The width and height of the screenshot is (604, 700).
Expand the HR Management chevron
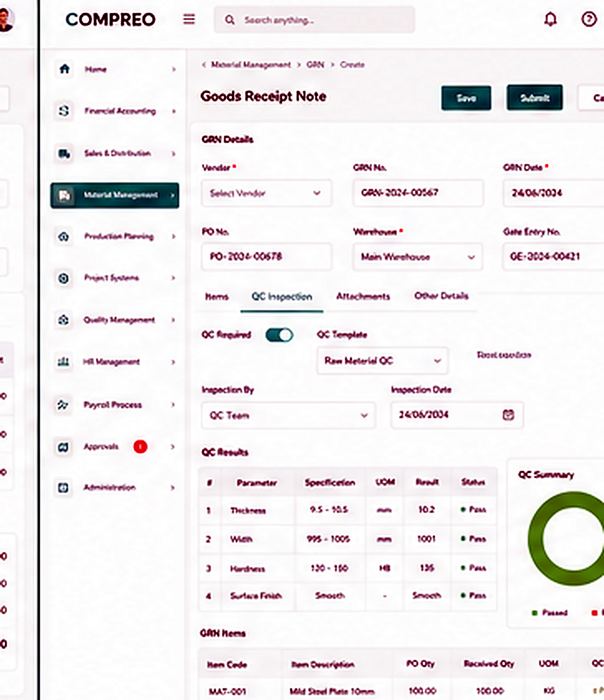[x=173, y=362]
